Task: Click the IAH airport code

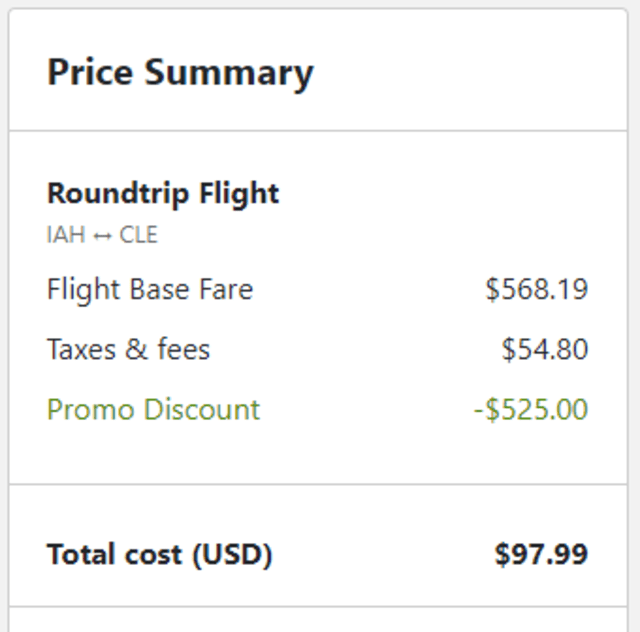Action: click(66, 236)
